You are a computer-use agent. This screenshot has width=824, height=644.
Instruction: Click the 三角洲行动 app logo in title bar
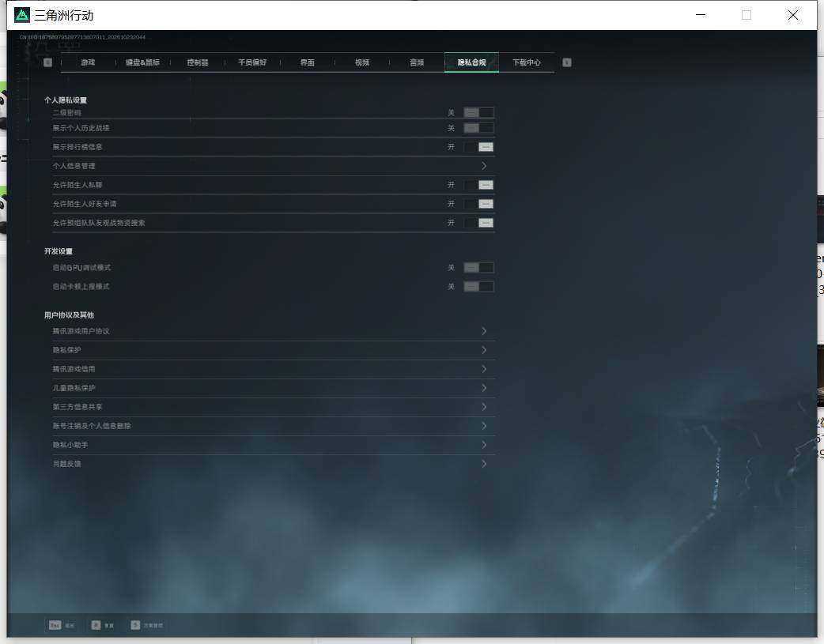[x=22, y=15]
